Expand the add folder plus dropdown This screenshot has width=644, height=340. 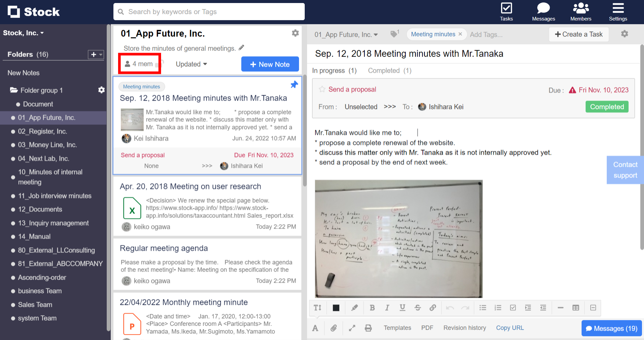tap(96, 54)
